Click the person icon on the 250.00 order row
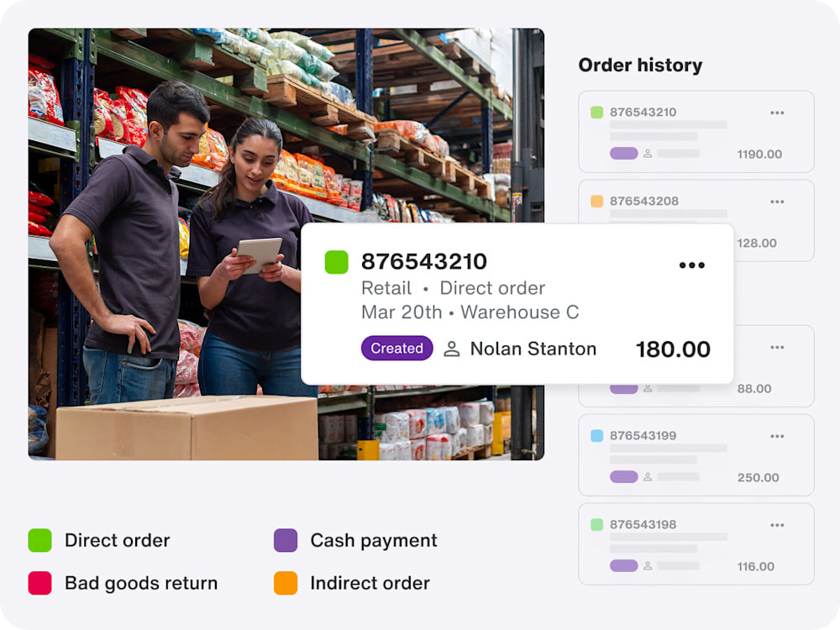The image size is (840, 630). pos(646,476)
